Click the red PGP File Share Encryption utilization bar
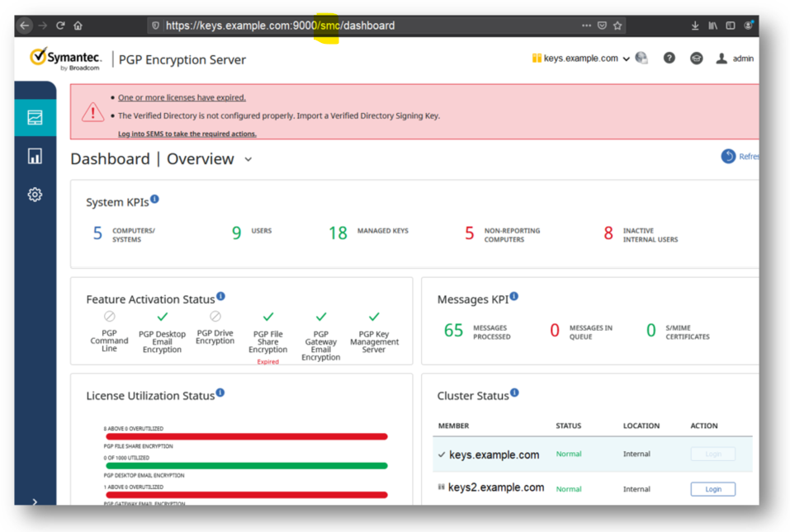 pos(246,436)
